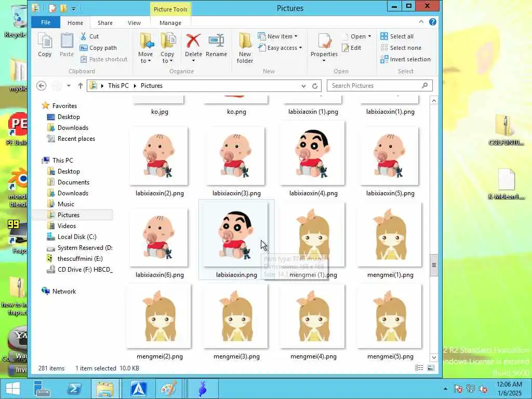Select Network in the navigation pane
The width and height of the screenshot is (532, 399).
pos(64,291)
